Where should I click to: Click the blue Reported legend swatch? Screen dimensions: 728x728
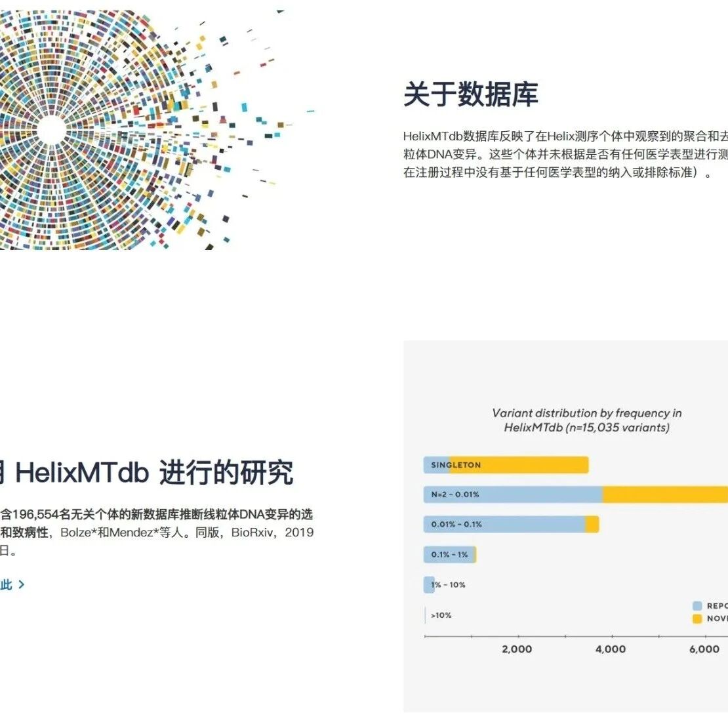point(697,606)
